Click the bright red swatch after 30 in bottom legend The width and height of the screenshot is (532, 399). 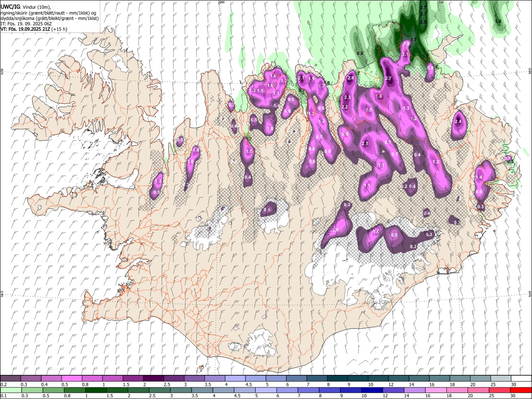521,390
